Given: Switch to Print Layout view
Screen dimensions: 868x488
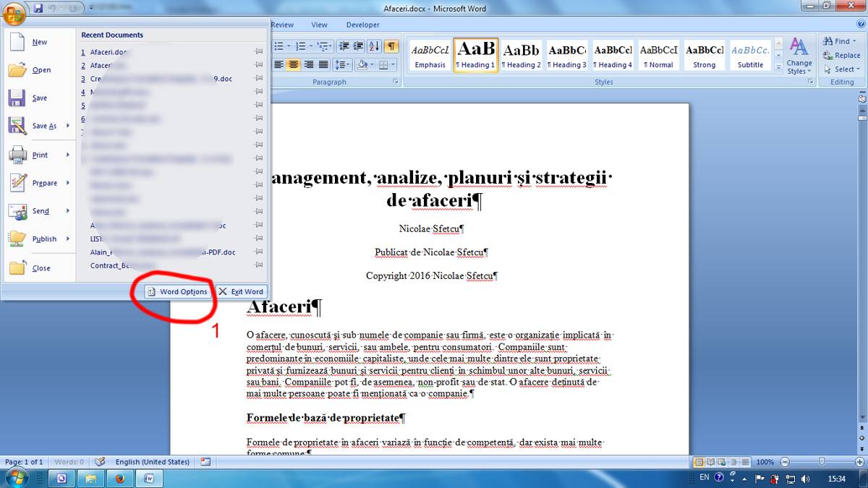Looking at the screenshot, I should pyautogui.click(x=699, y=461).
